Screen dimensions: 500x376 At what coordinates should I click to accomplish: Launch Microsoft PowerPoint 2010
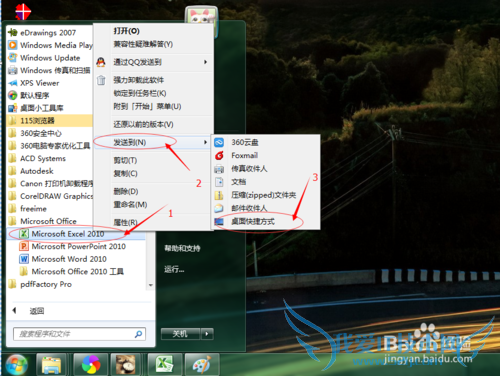73,246
